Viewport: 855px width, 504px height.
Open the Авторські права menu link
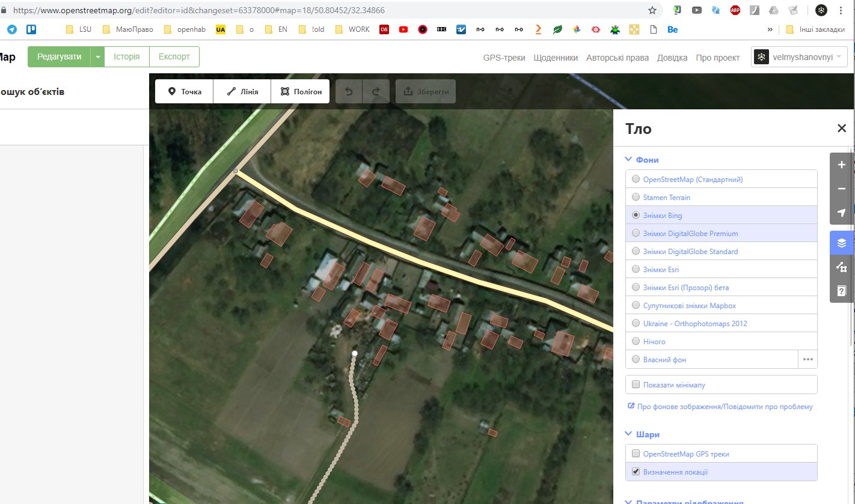[617, 58]
